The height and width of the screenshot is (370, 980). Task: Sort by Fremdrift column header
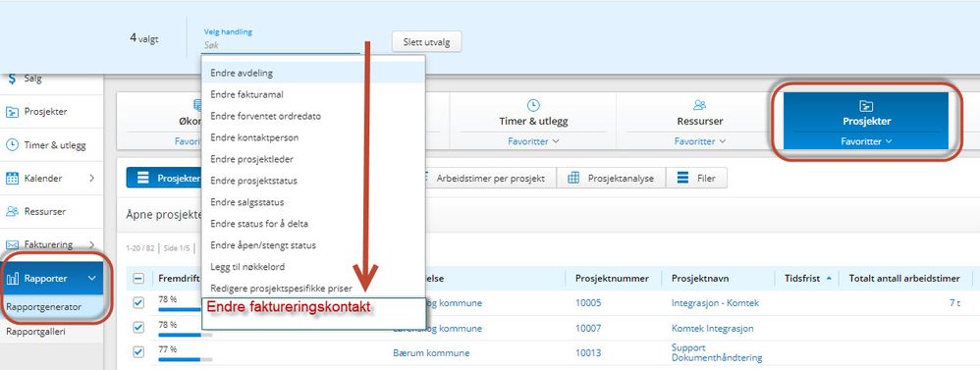[x=179, y=279]
